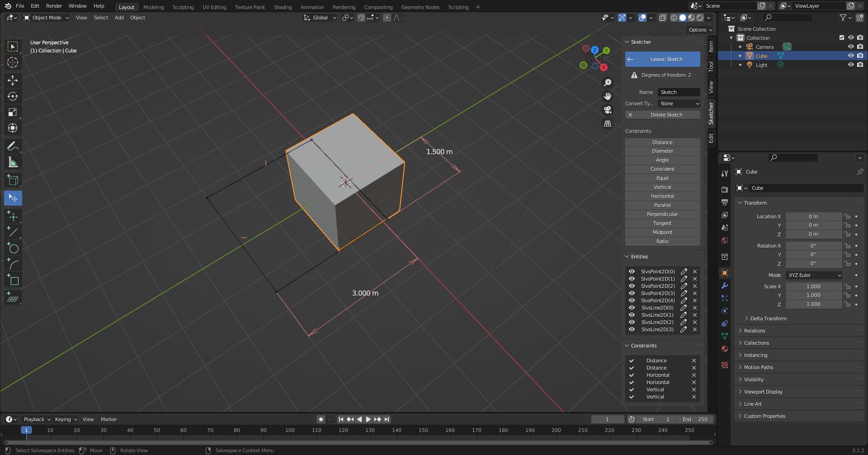Select the Add Circle sketch tool
Screen dimensions: 868x455
13,248
